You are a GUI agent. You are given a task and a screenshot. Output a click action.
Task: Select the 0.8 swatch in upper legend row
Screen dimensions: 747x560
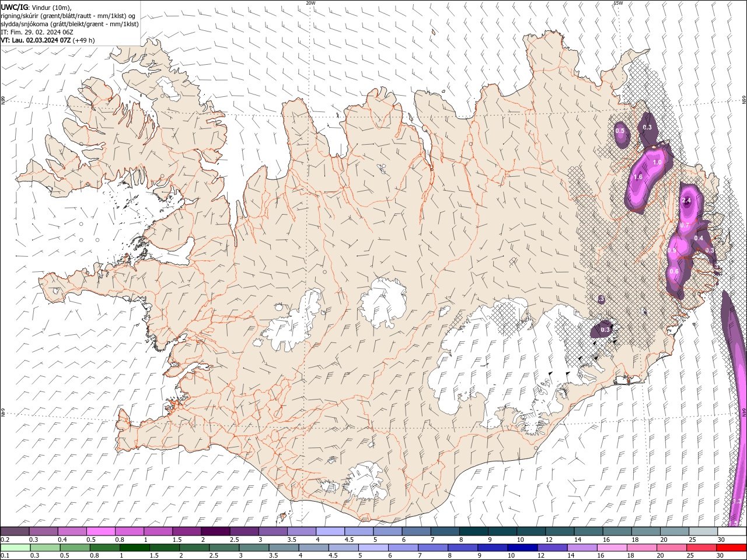point(130,531)
